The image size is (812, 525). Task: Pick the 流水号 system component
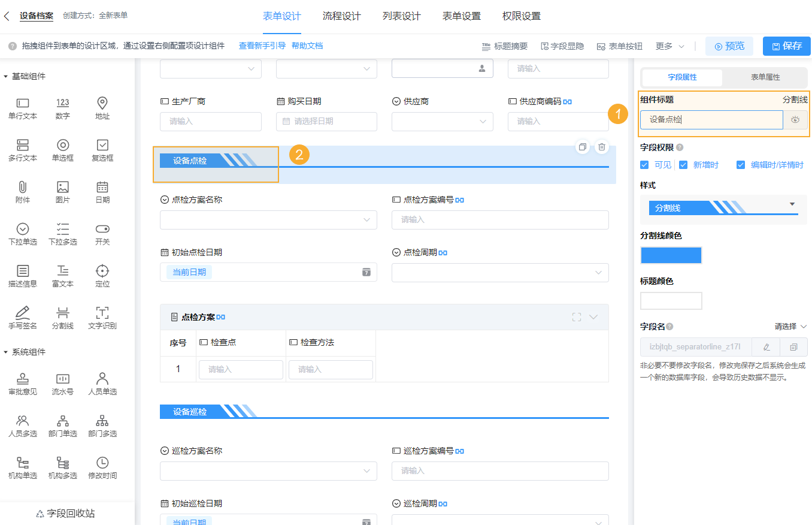pyautogui.click(x=62, y=384)
